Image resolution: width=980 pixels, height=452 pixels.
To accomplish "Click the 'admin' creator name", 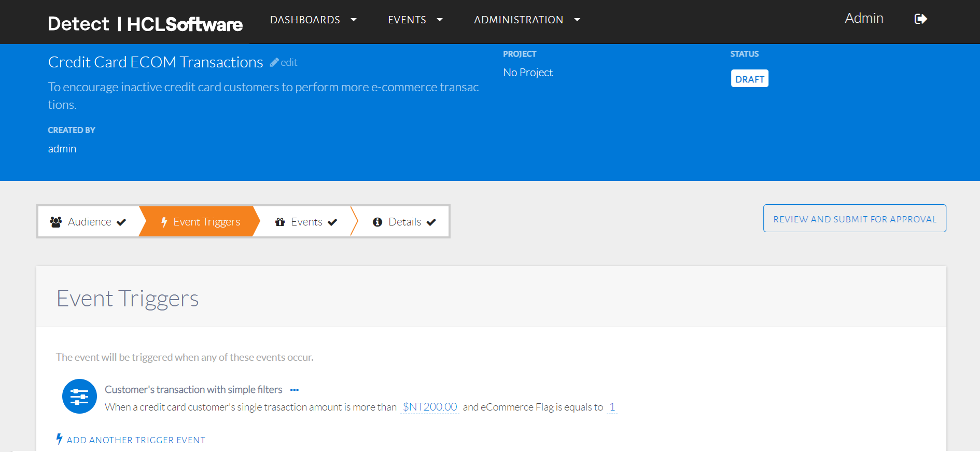I will [62, 149].
